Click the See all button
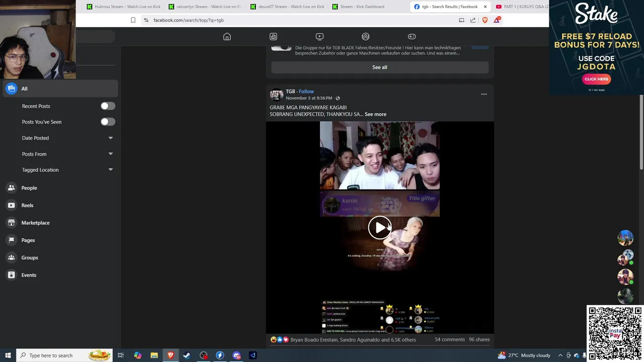 tap(380, 67)
